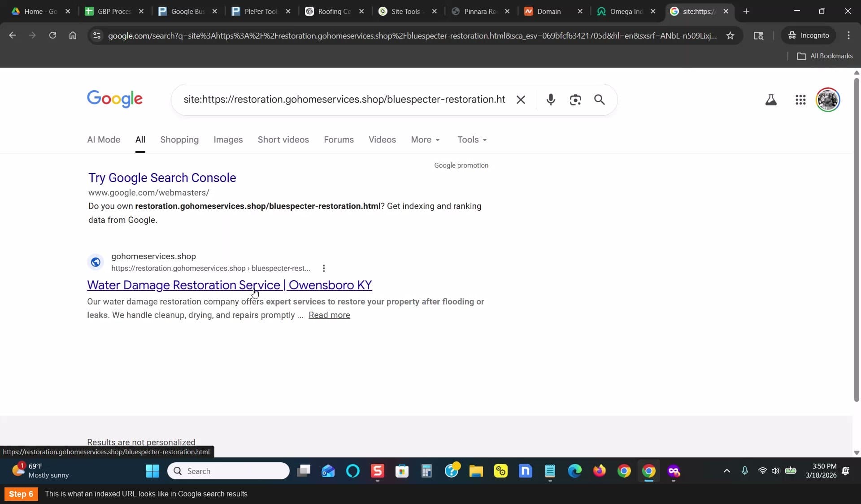This screenshot has height=504, width=861.
Task: Open Water Damage Restoration Service result
Action: [x=229, y=285]
